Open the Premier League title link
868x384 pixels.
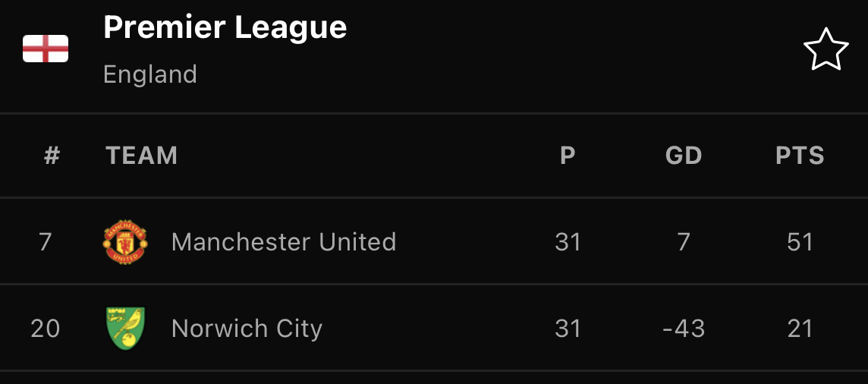[x=225, y=27]
